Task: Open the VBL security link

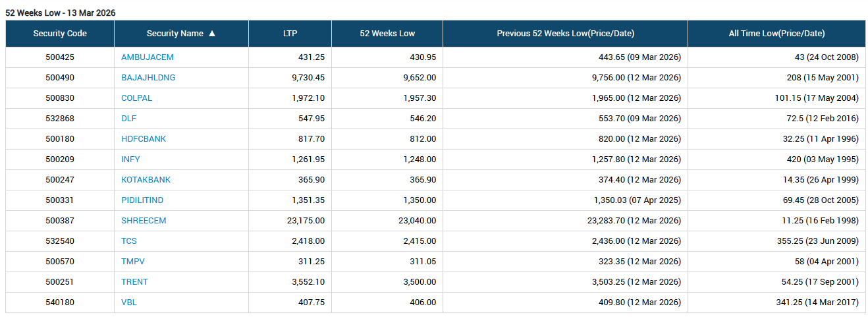Action: (129, 303)
